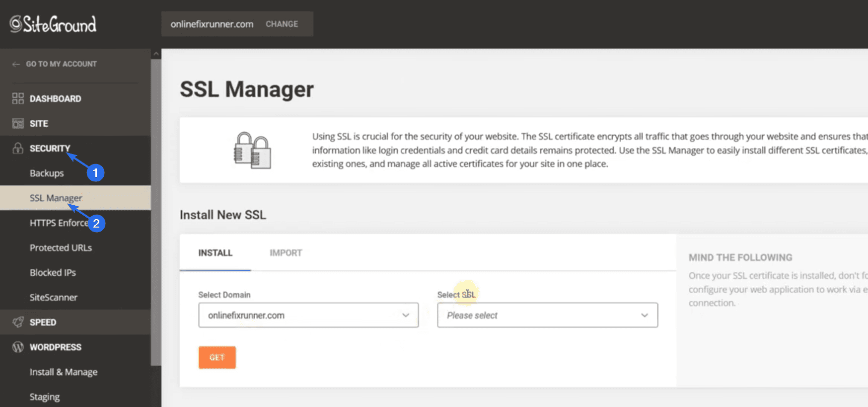Click Go To My Account link
The width and height of the screenshot is (868, 407).
(62, 64)
